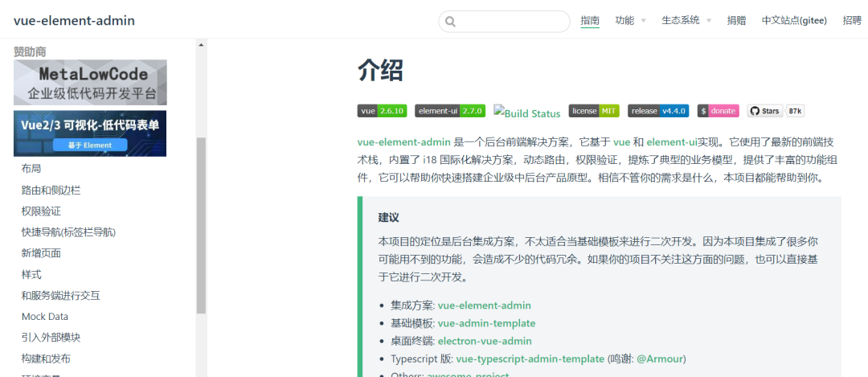Viewport: 868px width, 377px height.
Task: Click the 赞助商 sidebar heading
Action: pos(30,51)
